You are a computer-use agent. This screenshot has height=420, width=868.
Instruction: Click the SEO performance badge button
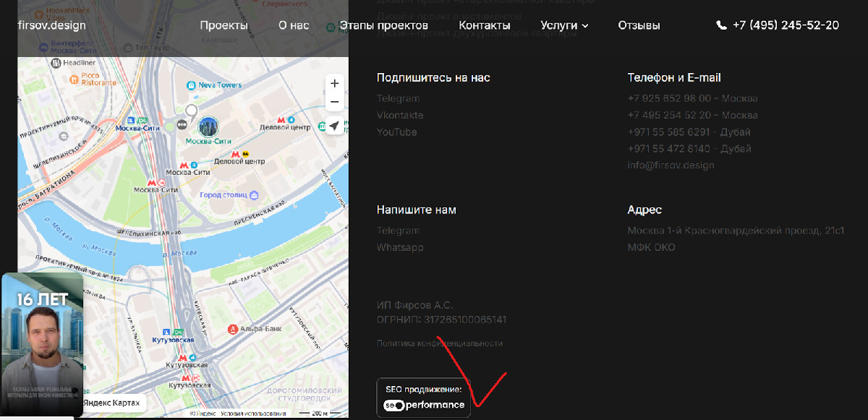pyautogui.click(x=423, y=398)
